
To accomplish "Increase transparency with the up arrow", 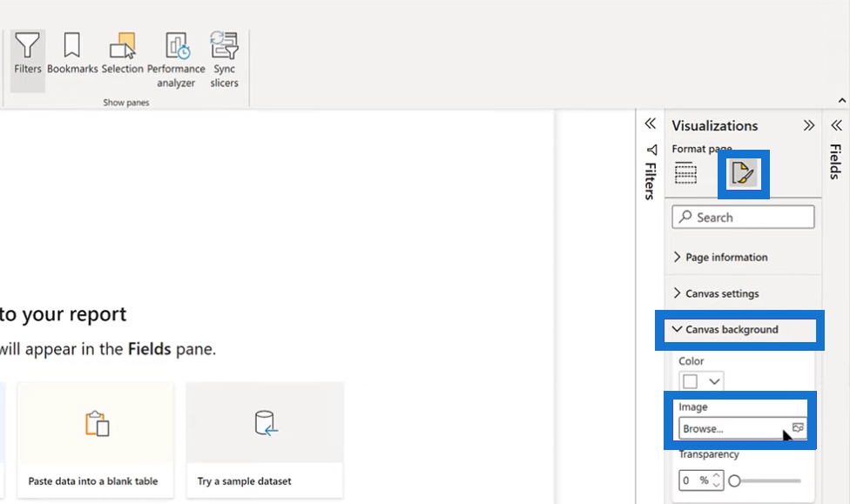I will (717, 476).
